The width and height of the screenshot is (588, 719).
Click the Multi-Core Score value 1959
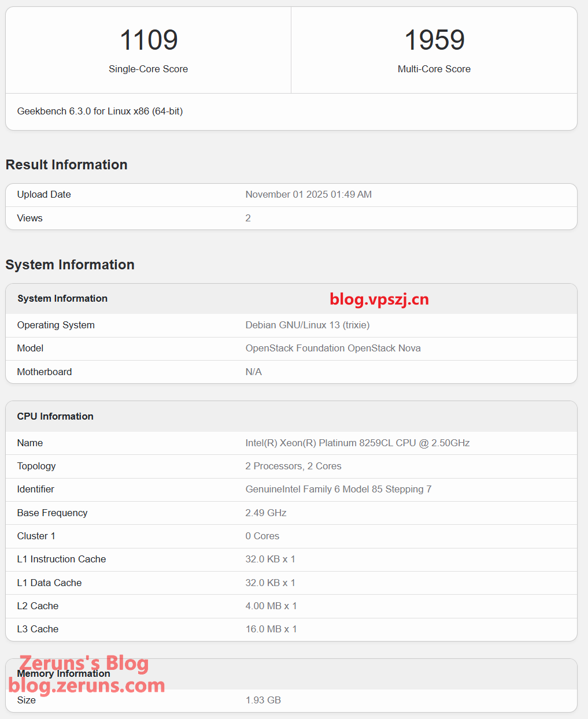point(434,40)
